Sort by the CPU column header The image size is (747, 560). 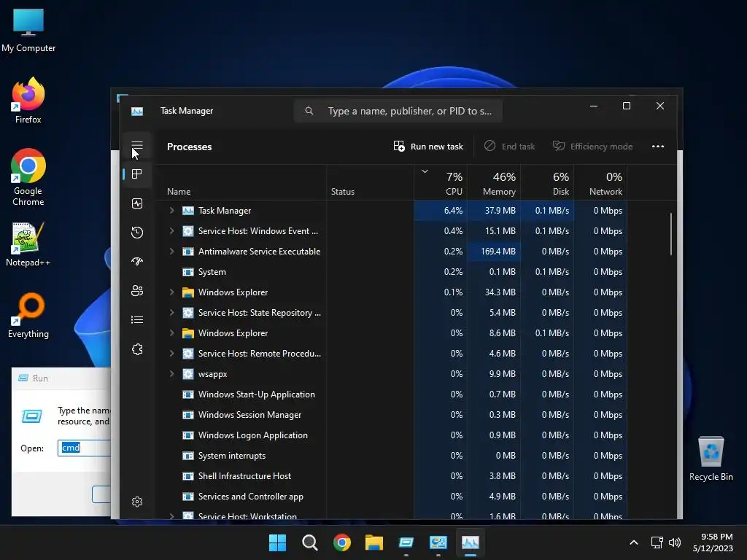(441, 182)
